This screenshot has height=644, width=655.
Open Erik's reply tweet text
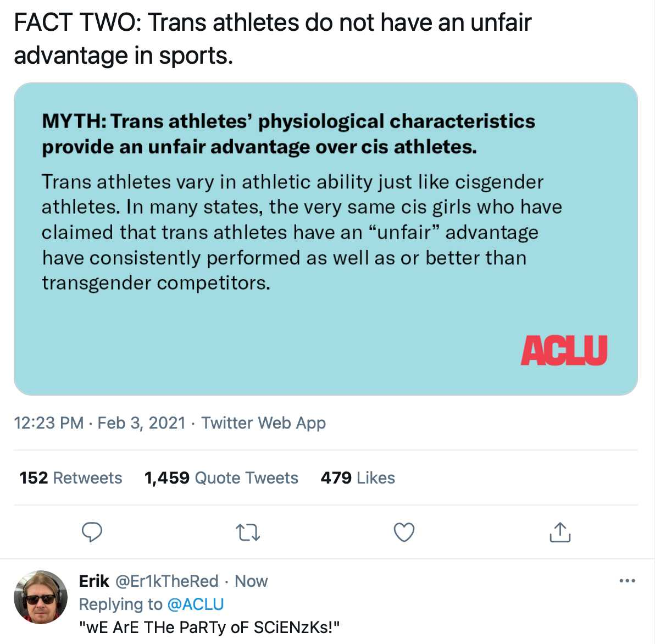[x=209, y=627]
